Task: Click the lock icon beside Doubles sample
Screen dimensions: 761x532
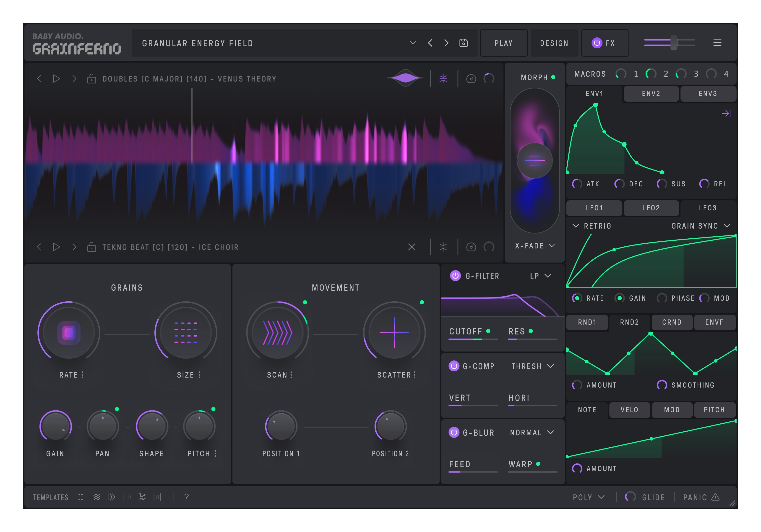Action: 91,79
